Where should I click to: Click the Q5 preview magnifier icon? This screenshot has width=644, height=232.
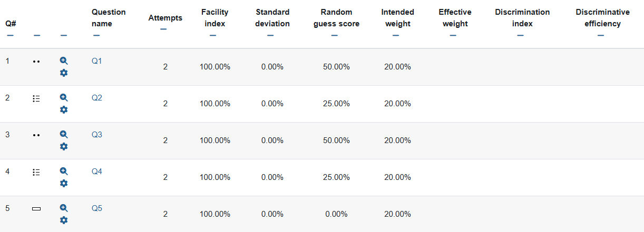[x=64, y=208]
